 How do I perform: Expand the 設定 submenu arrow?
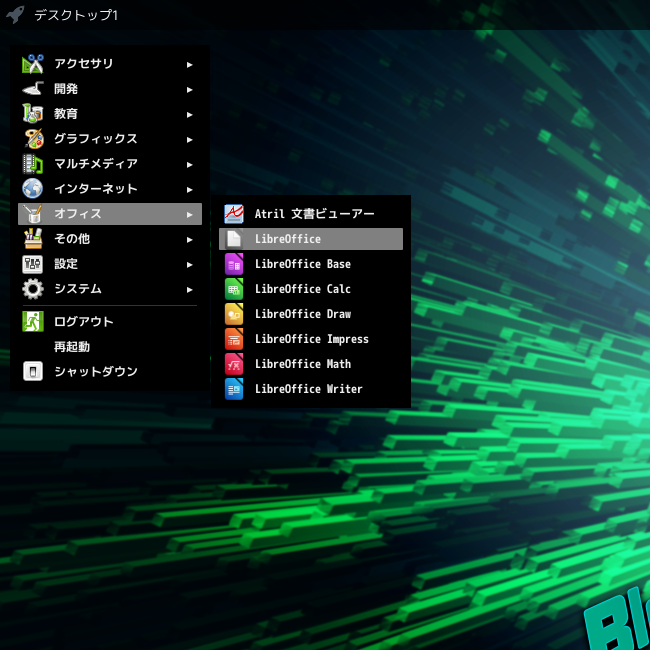[190, 264]
